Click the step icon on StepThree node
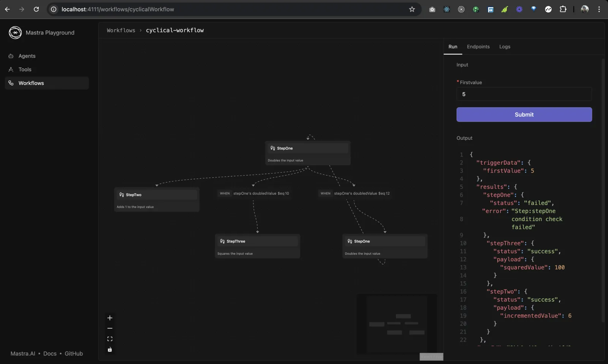The image size is (608, 364). click(222, 241)
